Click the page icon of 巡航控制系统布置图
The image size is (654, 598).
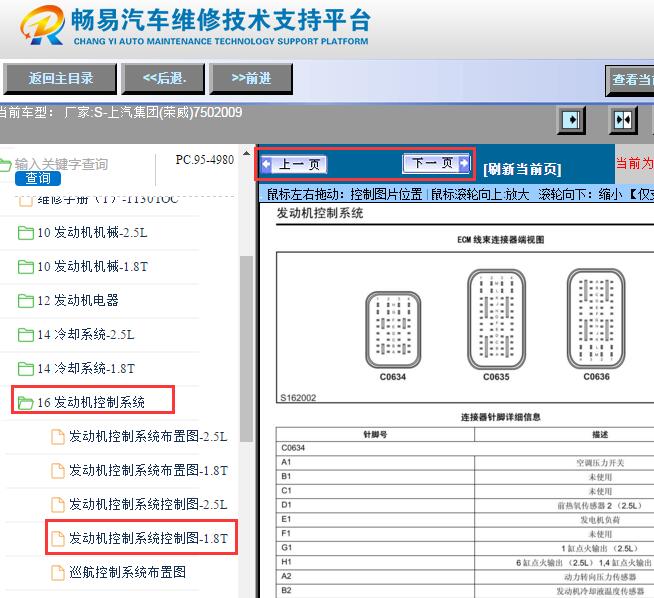pos(58,573)
